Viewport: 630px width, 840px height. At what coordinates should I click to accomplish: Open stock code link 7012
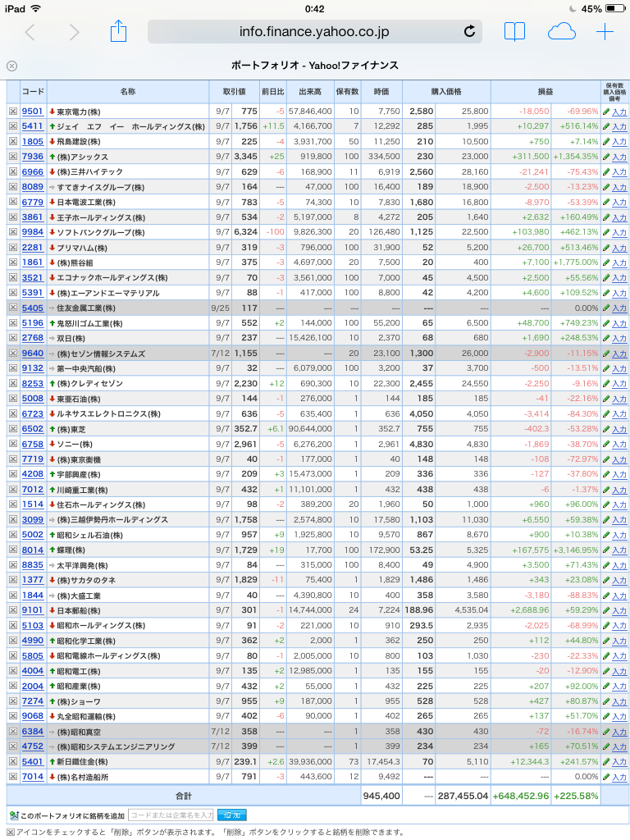pos(33,490)
